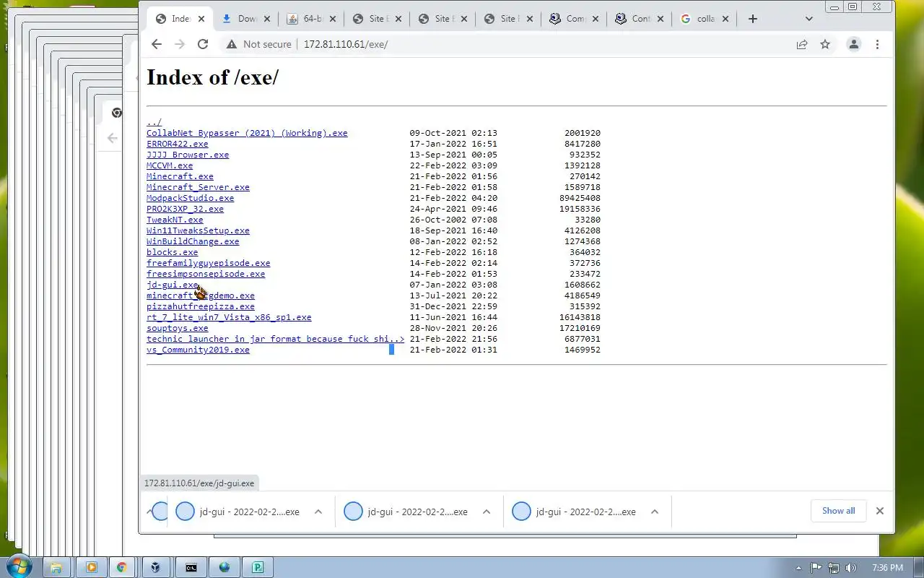Image resolution: width=924 pixels, height=578 pixels.
Task: Reload the page with the refresh icon
Action: coord(203,44)
